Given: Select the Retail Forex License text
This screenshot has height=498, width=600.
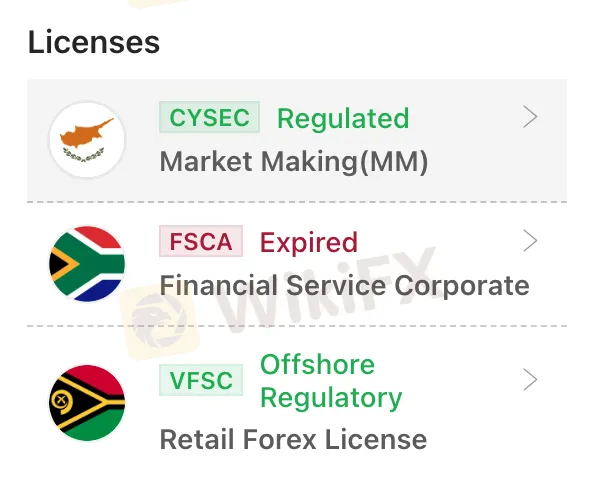Looking at the screenshot, I should point(293,439).
